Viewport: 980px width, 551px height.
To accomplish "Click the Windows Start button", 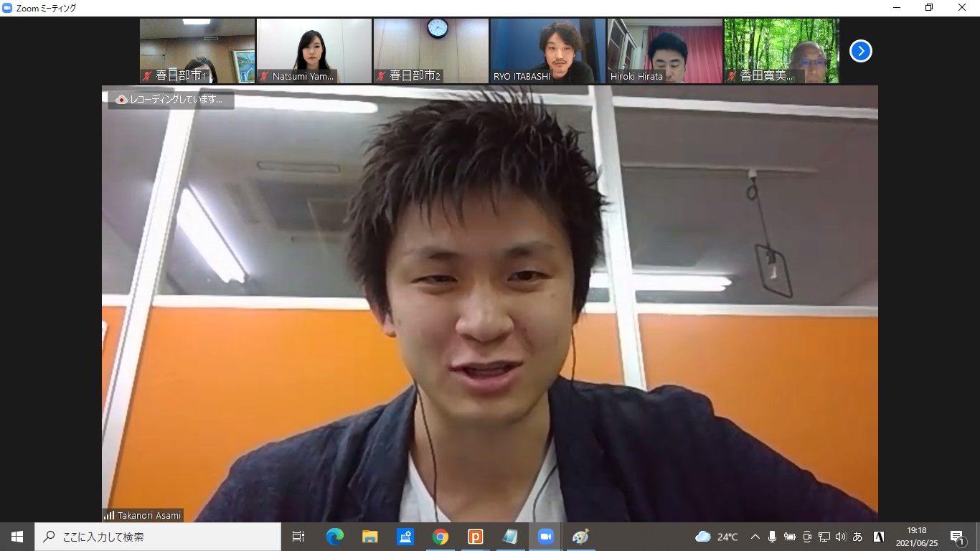I will pyautogui.click(x=17, y=537).
